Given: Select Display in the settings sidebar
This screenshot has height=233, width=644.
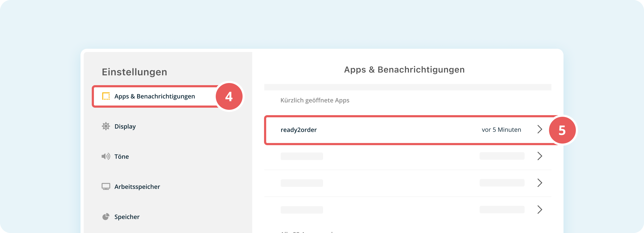Looking at the screenshot, I should (x=125, y=126).
